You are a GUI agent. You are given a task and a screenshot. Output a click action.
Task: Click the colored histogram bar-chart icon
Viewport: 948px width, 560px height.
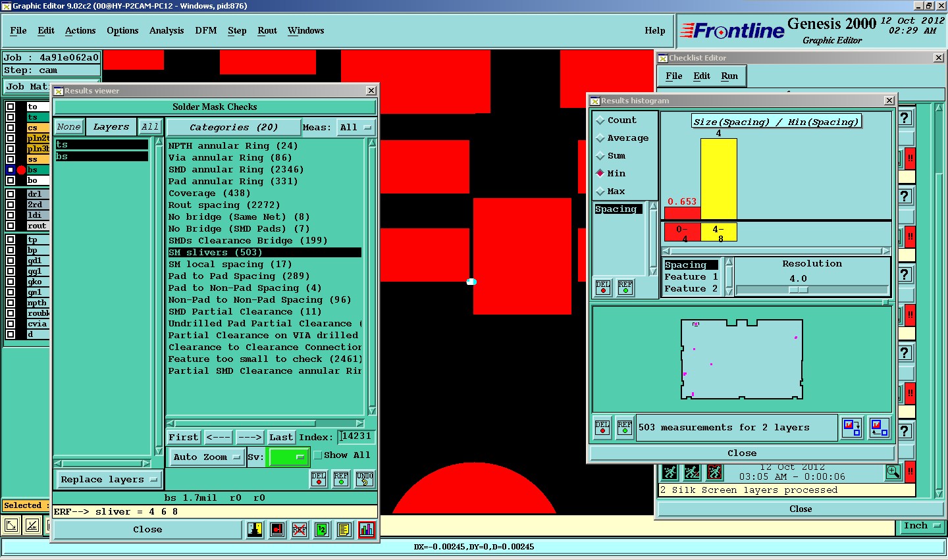[x=367, y=530]
